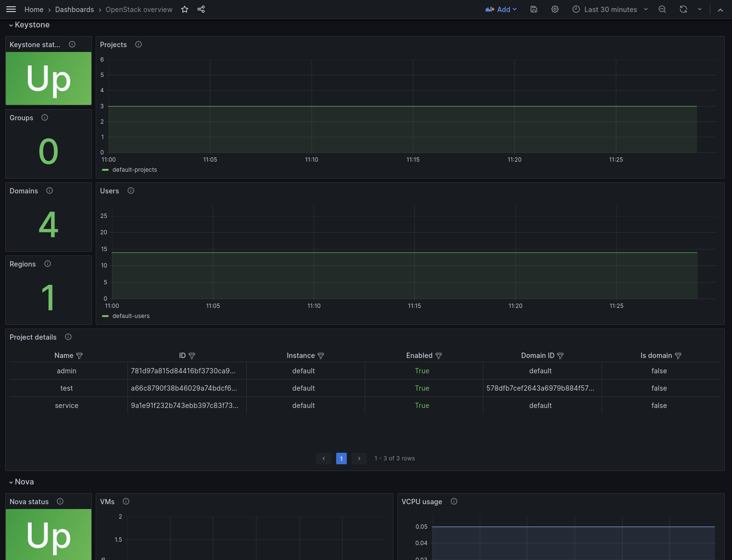Open the hamburger navigation menu
This screenshot has height=560, width=732.
(11, 10)
